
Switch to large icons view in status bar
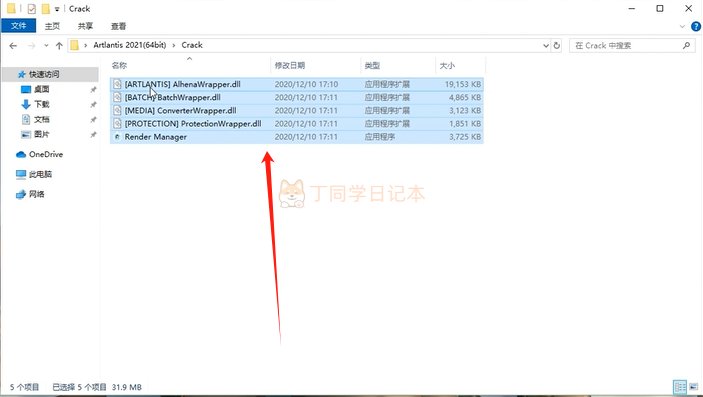pyautogui.click(x=694, y=387)
